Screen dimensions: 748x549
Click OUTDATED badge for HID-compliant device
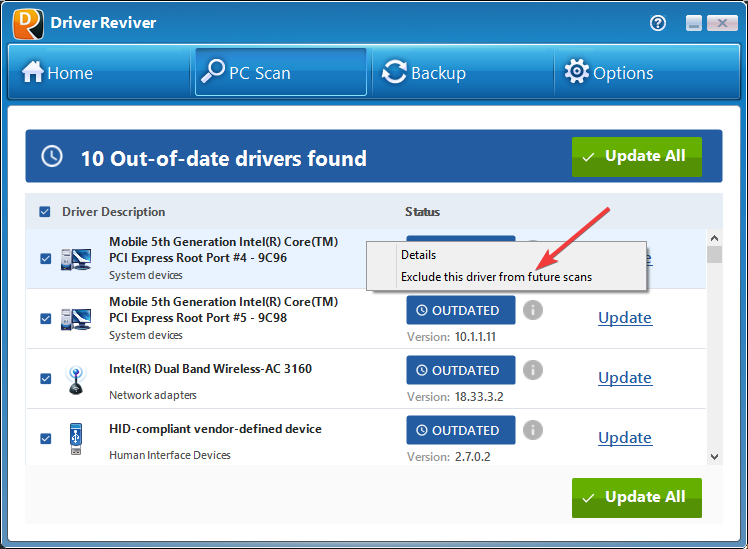(x=461, y=430)
